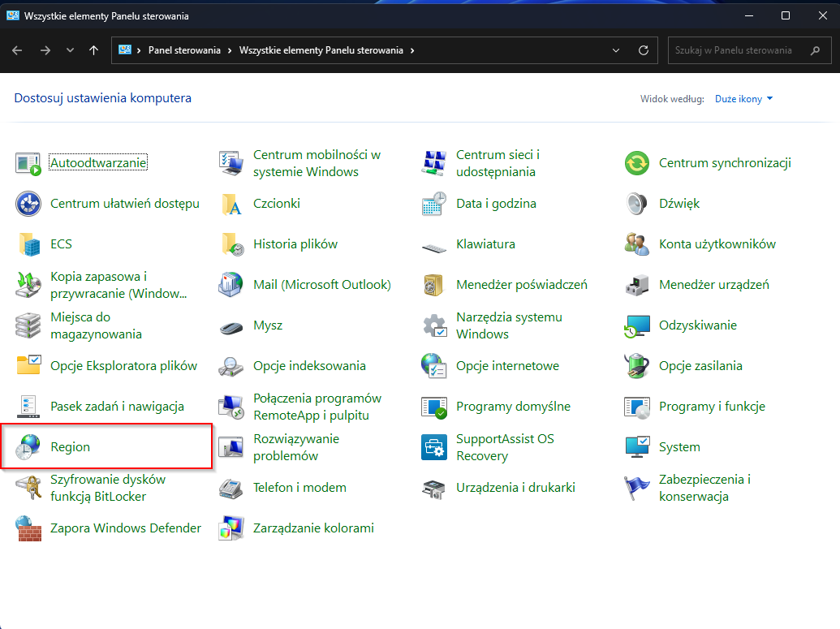The height and width of the screenshot is (629, 840).
Task: Open recent locations dropdown arrow
Action: point(70,50)
